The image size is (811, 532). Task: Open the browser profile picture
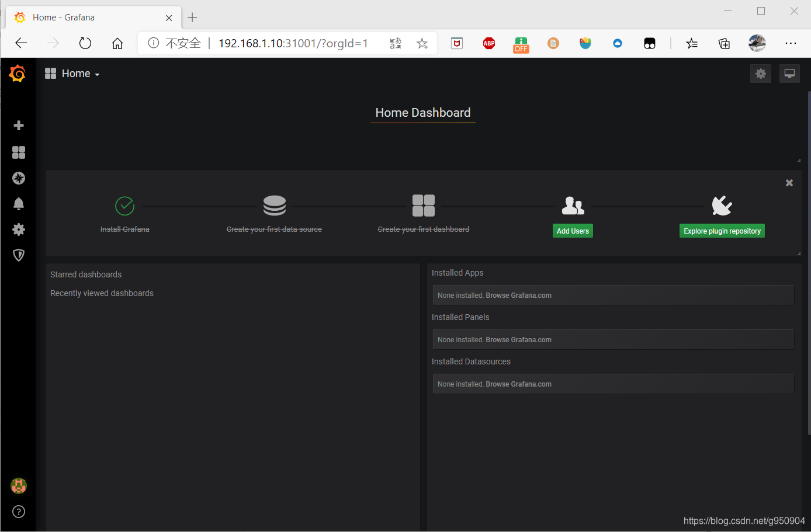coord(757,43)
